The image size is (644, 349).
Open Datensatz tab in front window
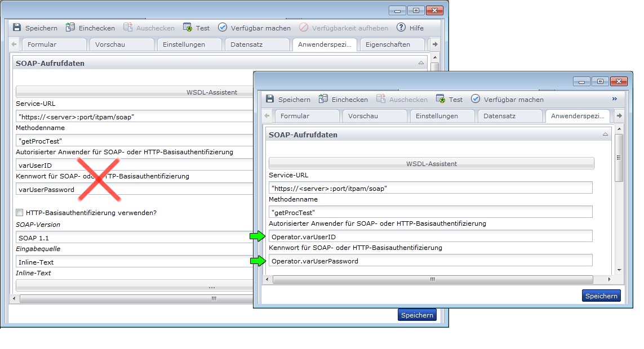[x=510, y=116]
